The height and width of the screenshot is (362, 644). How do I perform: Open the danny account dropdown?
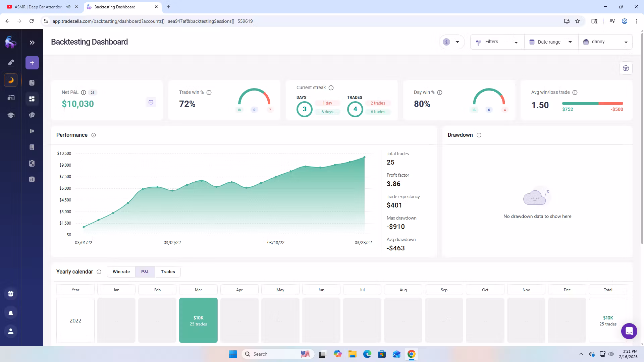605,42
